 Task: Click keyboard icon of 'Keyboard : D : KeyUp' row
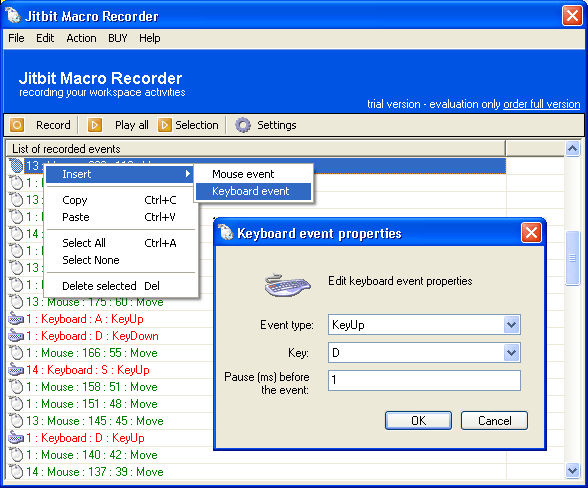pos(16,438)
